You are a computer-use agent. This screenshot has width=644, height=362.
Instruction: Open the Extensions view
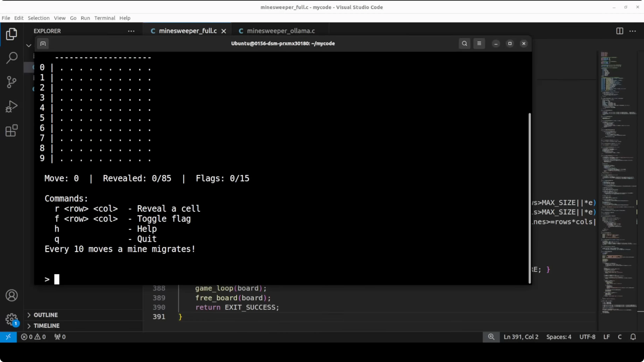(12, 130)
